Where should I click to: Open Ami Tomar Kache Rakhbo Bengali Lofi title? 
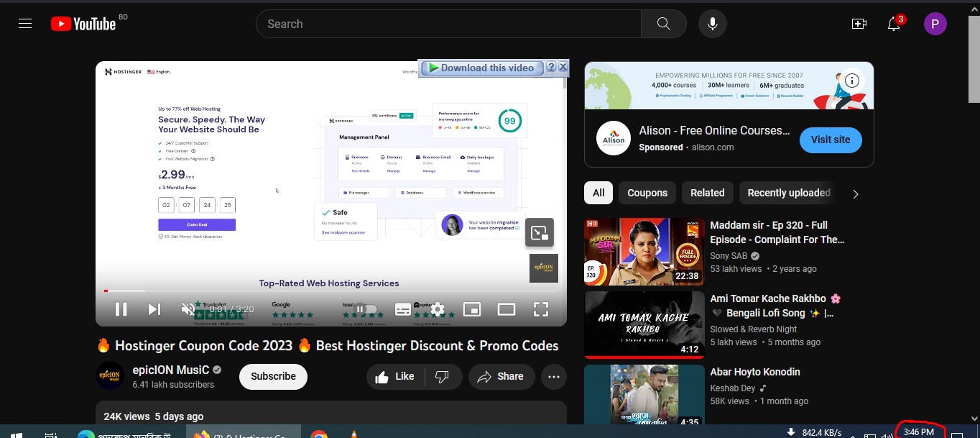click(775, 306)
